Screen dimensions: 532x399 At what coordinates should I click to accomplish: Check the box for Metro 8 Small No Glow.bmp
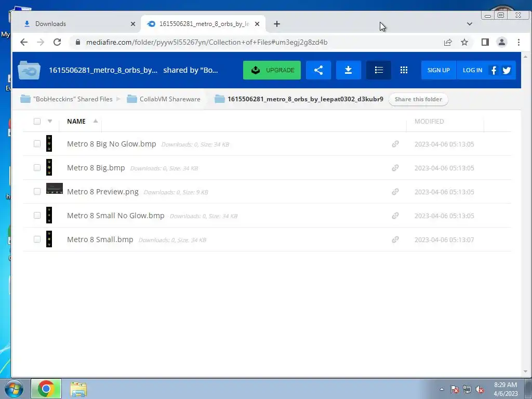tap(37, 216)
